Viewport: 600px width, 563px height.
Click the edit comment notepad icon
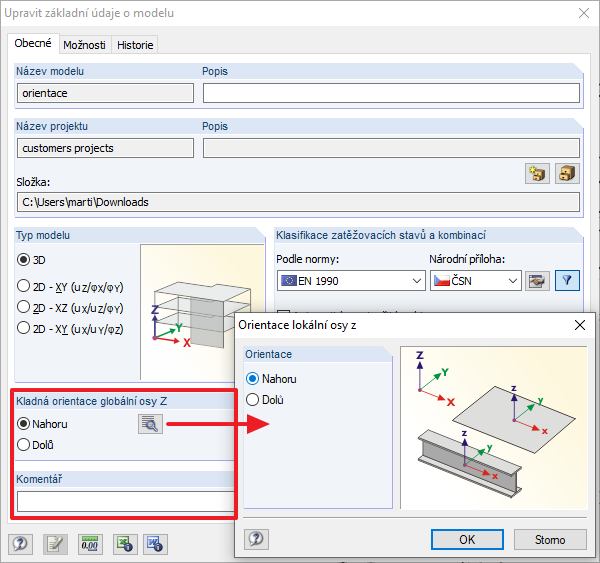(x=55, y=544)
